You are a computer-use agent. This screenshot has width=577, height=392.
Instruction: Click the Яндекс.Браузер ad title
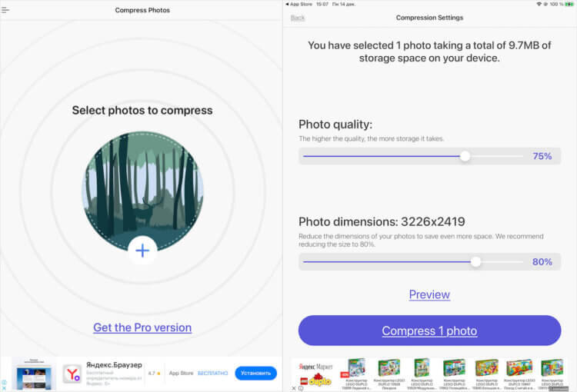[x=114, y=365]
